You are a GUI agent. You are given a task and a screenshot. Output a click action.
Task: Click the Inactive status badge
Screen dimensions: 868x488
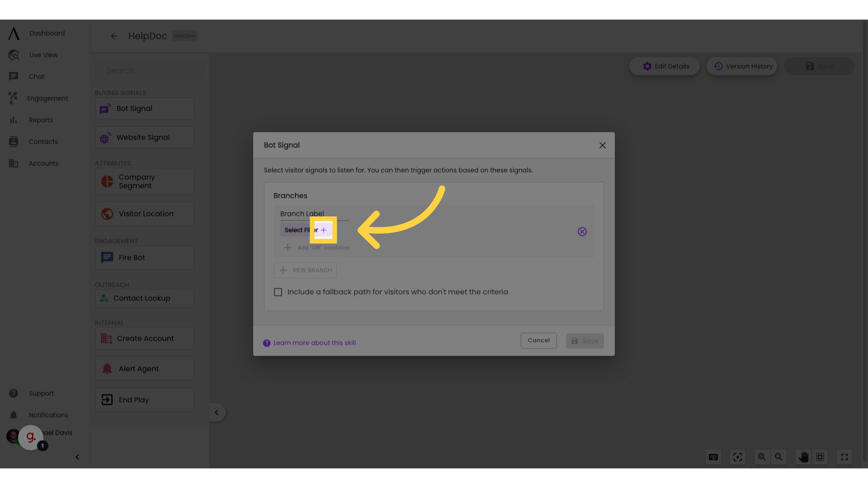[185, 36]
